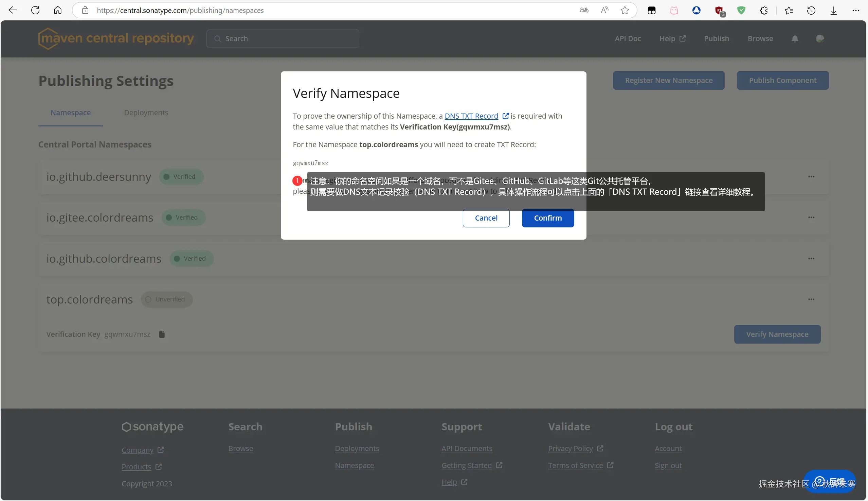
Task: Open three-dot menu for io.gitee.colordreams
Action: click(x=811, y=218)
